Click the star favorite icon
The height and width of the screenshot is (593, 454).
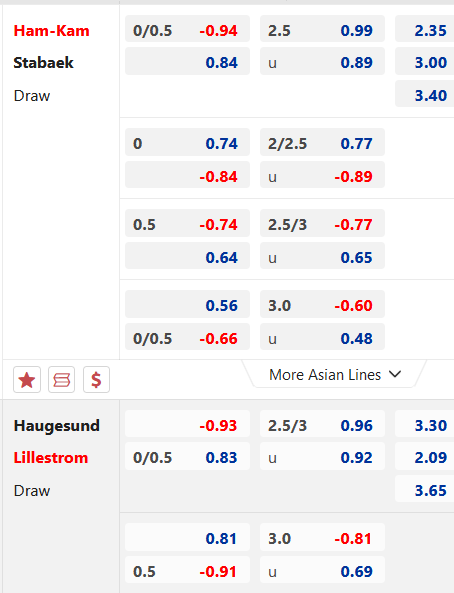(27, 380)
